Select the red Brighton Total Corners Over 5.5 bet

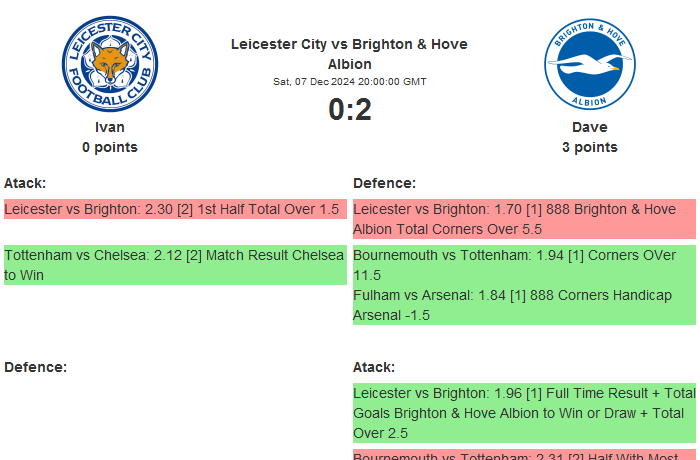(x=524, y=219)
